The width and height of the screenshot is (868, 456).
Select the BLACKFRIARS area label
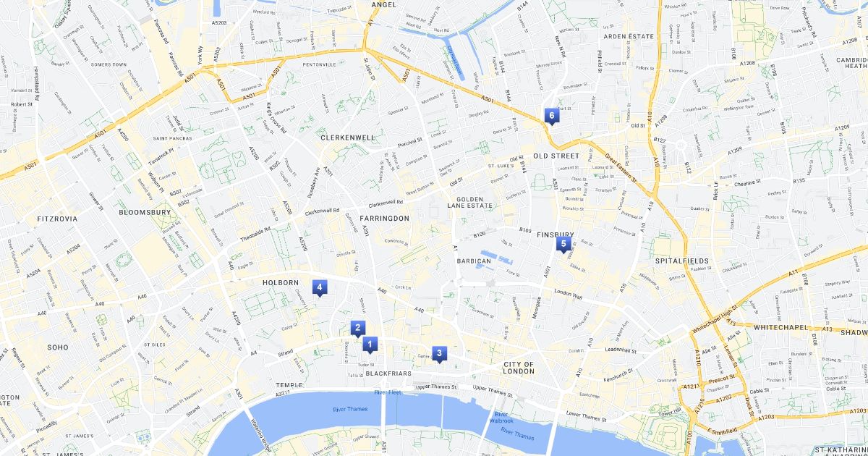click(x=388, y=373)
